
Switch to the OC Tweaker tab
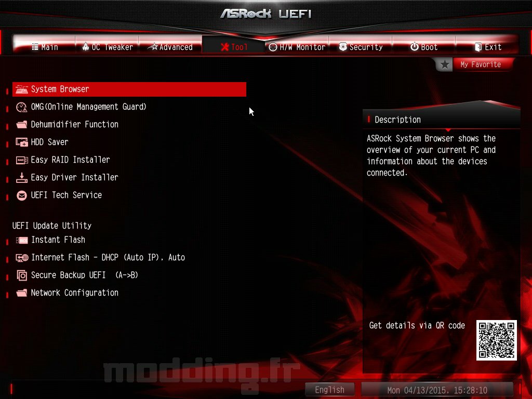tap(107, 47)
